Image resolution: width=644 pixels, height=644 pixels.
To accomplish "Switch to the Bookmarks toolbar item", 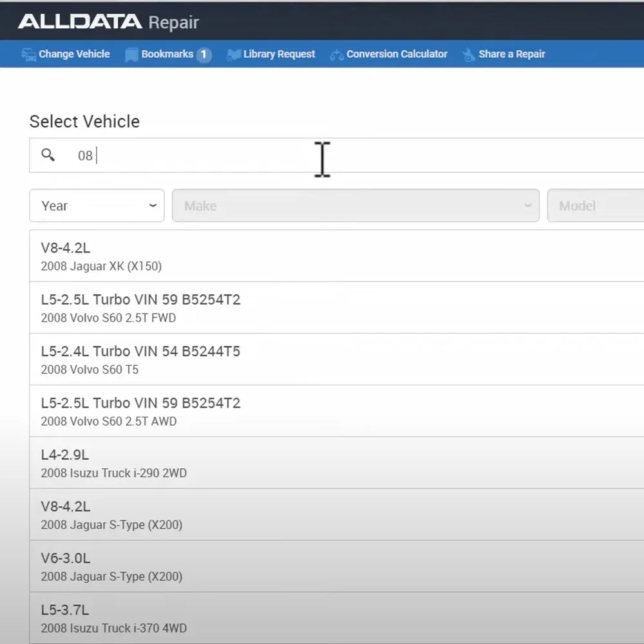I will click(169, 54).
